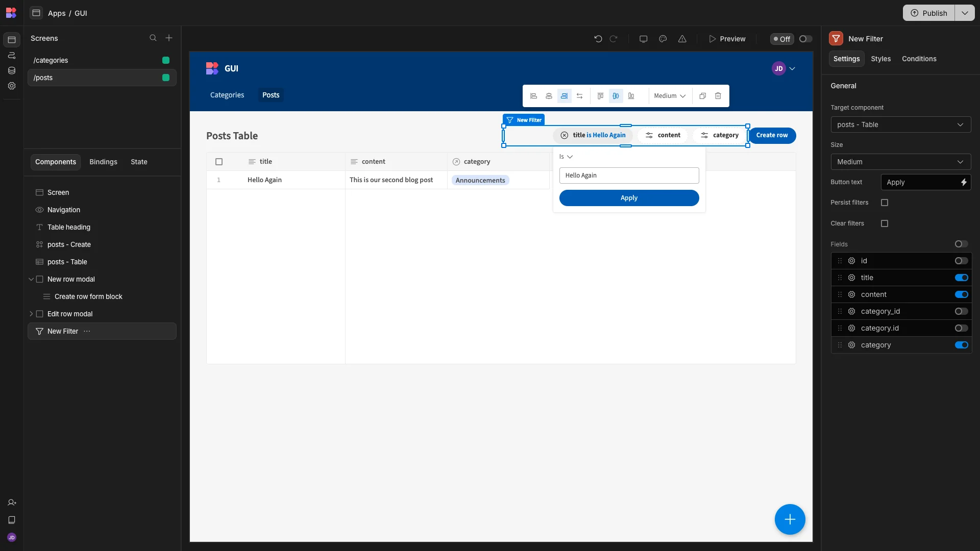Switch to the Styles tab

point(880,59)
